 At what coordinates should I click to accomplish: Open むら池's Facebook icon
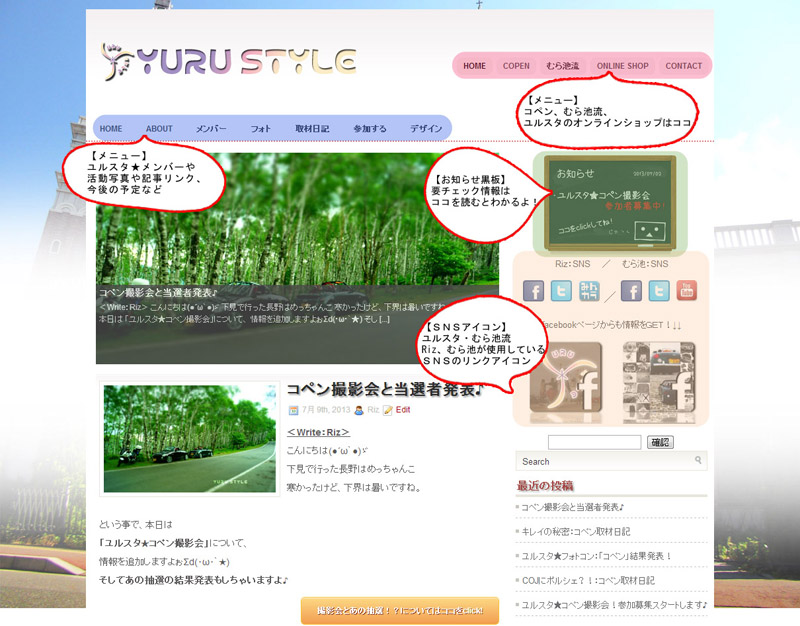point(631,291)
